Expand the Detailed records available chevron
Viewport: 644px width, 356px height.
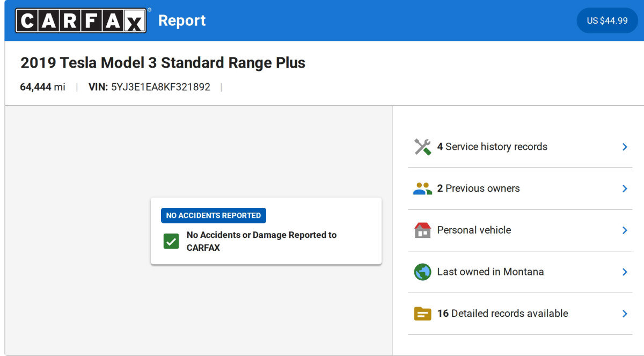pyautogui.click(x=625, y=314)
